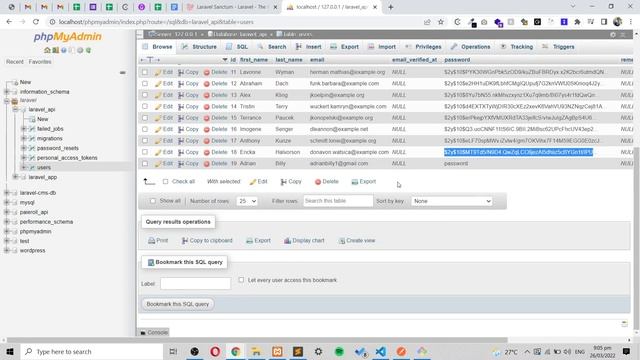The height and width of the screenshot is (360, 640).
Task: Click the Edit pencil icon for Lavonne row
Action: coord(158,72)
